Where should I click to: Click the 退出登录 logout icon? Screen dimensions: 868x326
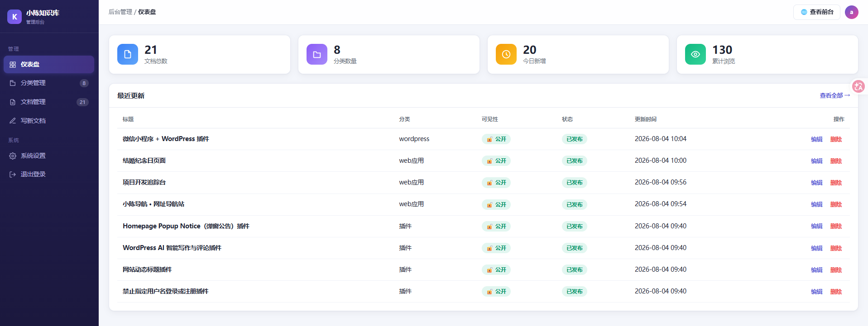(x=13, y=175)
